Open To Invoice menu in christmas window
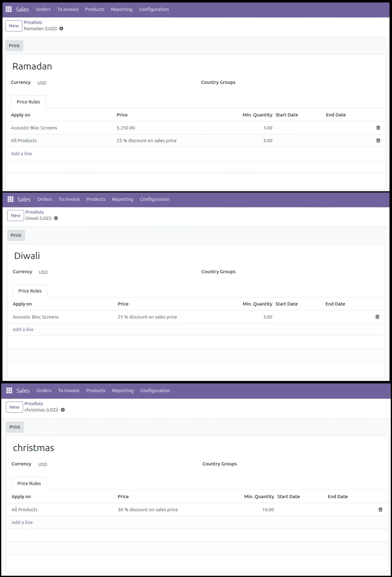Image resolution: width=392 pixels, height=577 pixels. 69,391
